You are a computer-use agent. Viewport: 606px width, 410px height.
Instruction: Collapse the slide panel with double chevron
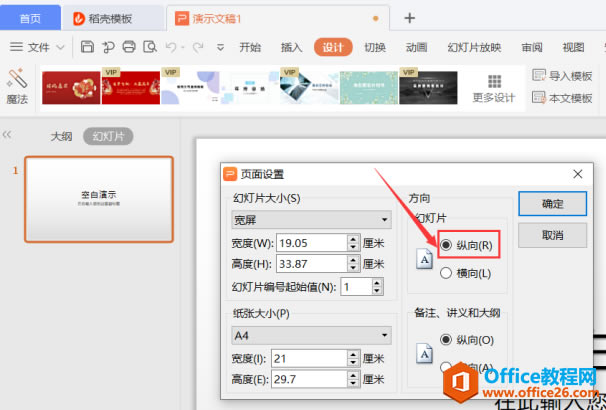pyautogui.click(x=7, y=134)
